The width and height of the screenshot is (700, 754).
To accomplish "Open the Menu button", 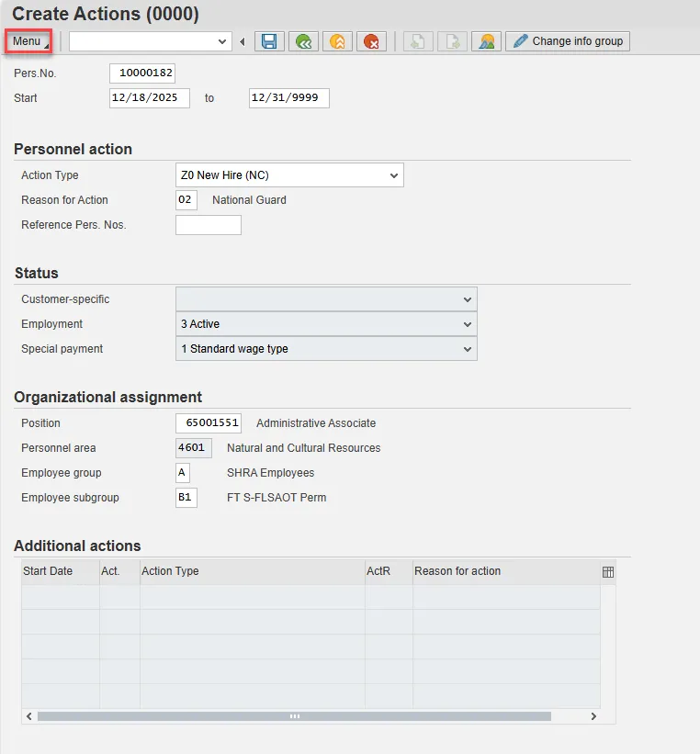I will 28,41.
